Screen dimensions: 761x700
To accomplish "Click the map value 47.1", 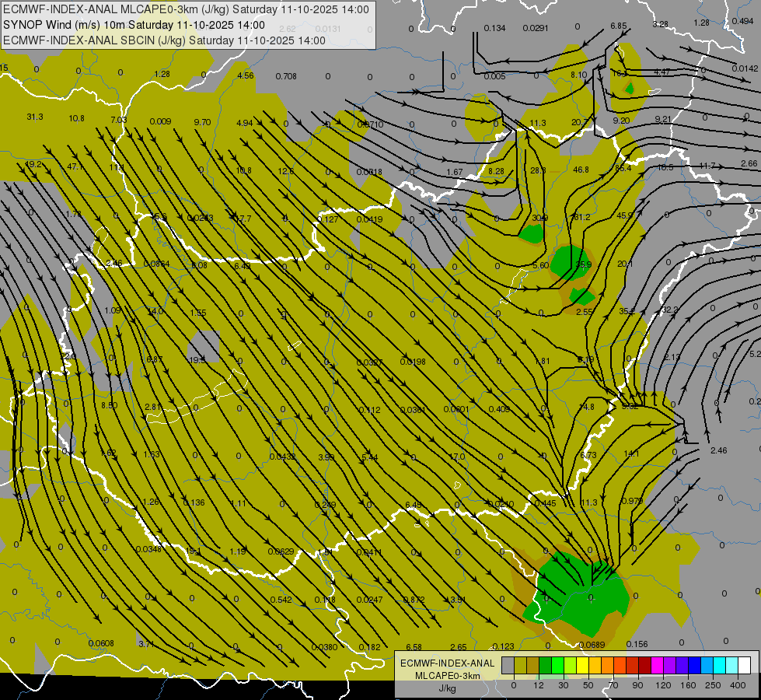I will click(75, 166).
